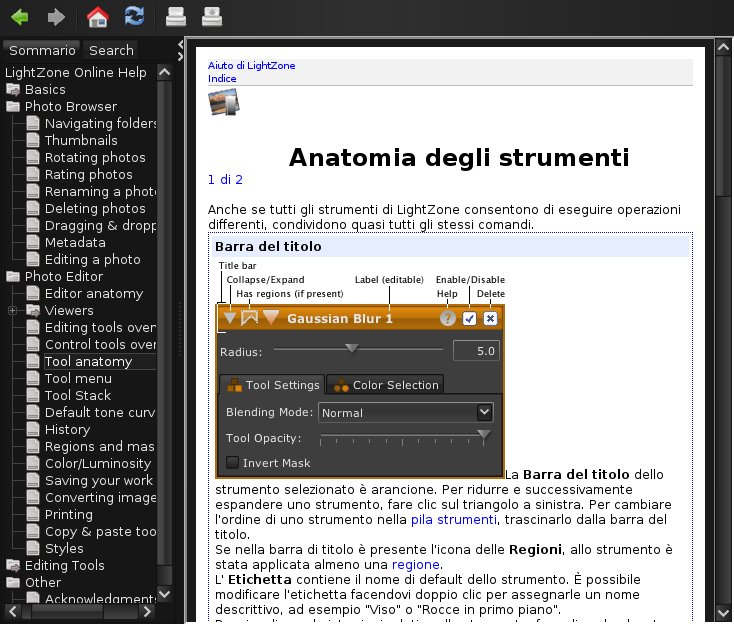734x624 pixels.
Task: Select Navigating folders in the tree
Action: (x=100, y=123)
